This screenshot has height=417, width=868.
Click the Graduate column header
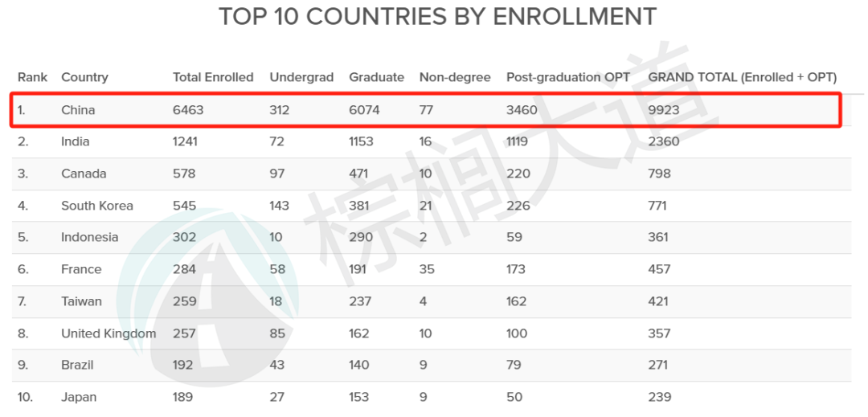point(376,77)
